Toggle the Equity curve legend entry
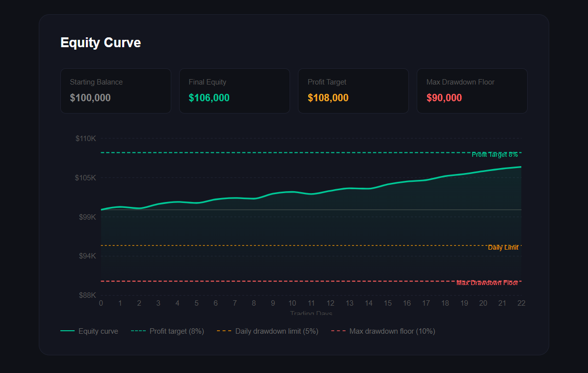Viewport: 588px width, 373px height. tap(89, 331)
